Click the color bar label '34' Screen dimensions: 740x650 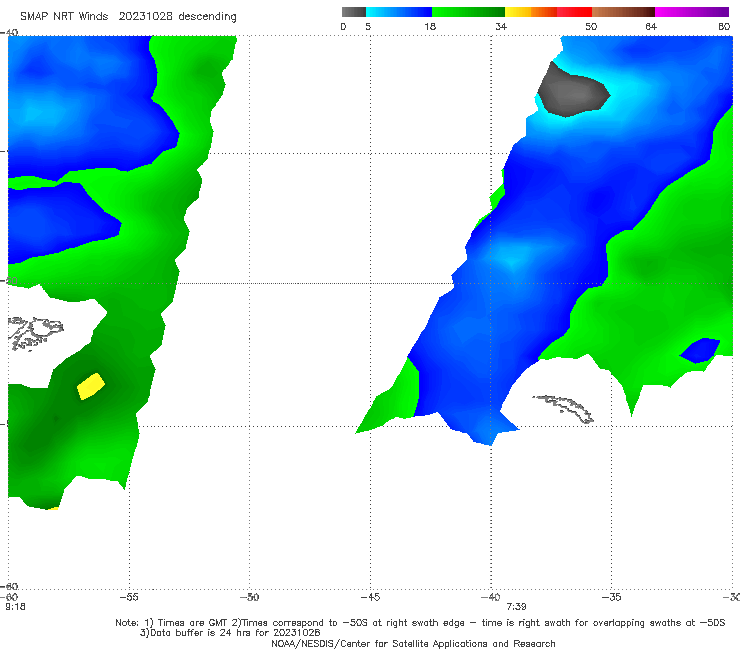501,27
